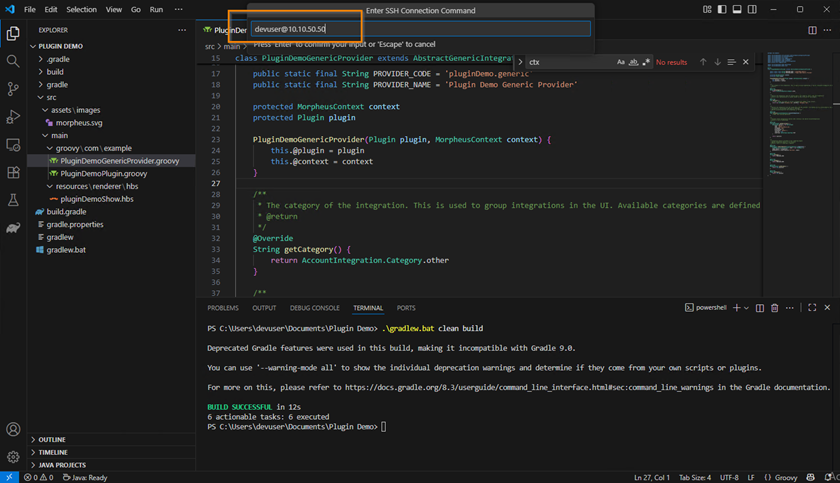The width and height of the screenshot is (840, 483).
Task: Open the Remote Explorer view
Action: [13, 145]
